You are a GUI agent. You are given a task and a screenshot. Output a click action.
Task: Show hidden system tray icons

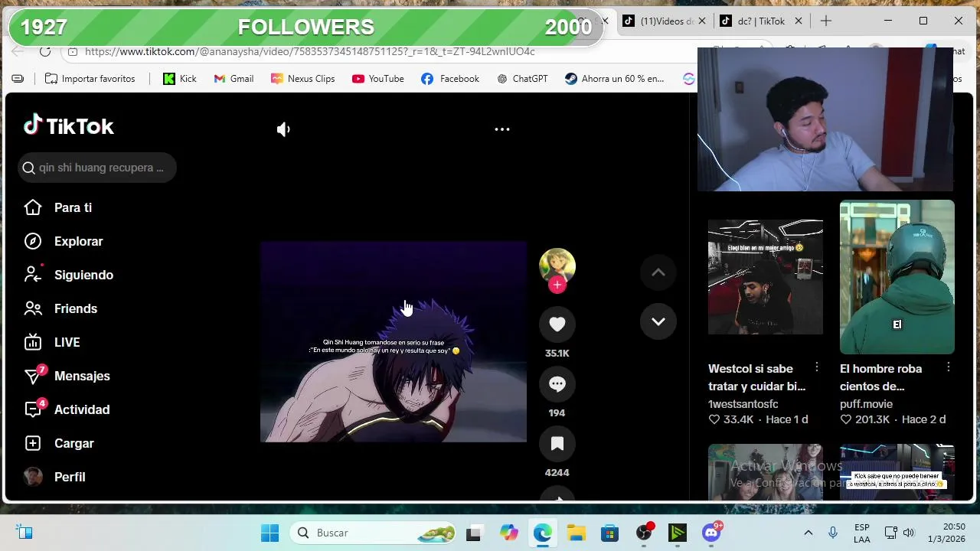click(808, 533)
